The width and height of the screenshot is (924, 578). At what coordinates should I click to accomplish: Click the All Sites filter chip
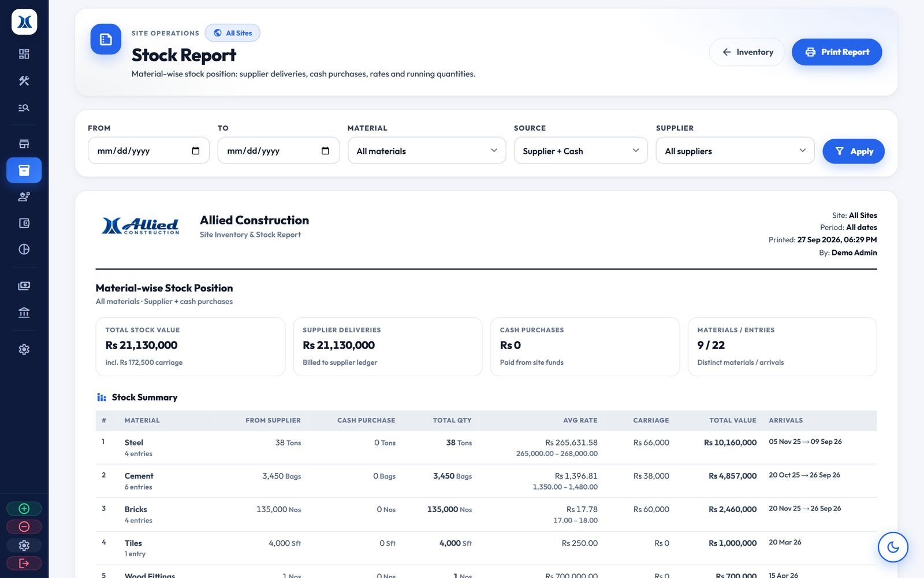233,33
